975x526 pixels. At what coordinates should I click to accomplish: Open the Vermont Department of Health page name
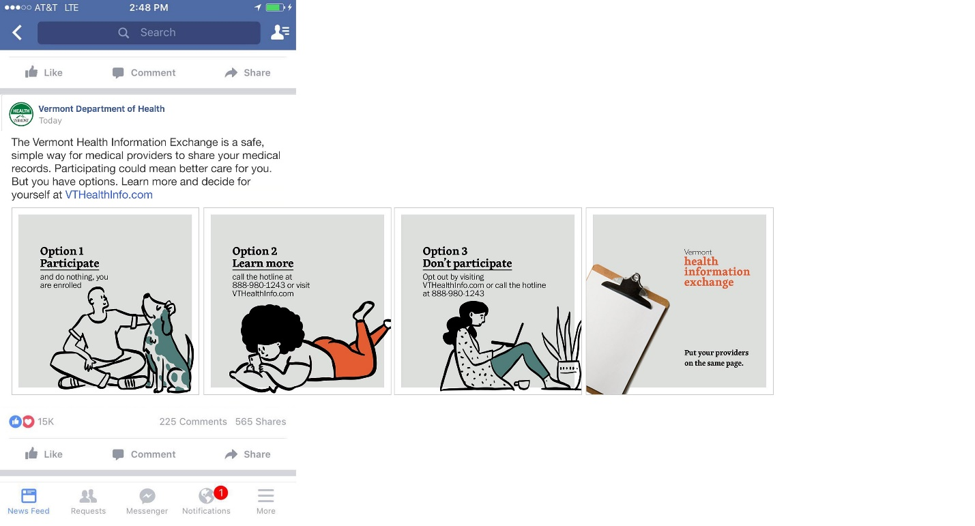[x=101, y=109]
